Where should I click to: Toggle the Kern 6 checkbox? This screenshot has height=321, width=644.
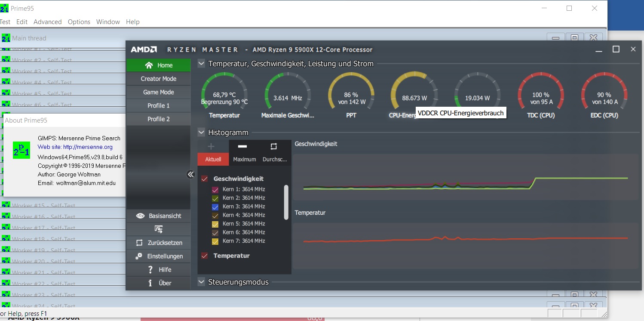click(x=215, y=233)
